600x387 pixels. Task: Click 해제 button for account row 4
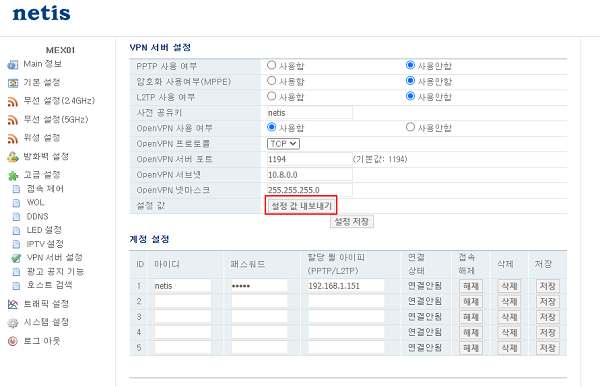pyautogui.click(x=471, y=332)
